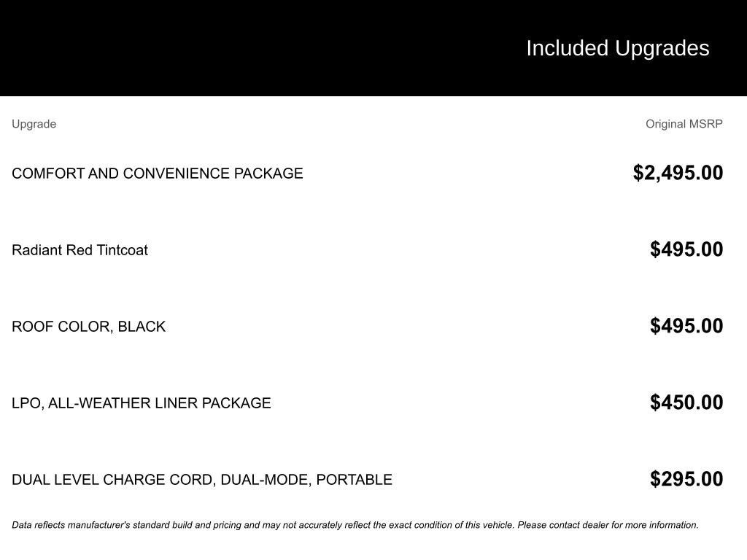Select the LPO All-Weather Liner Package label
Screen dimensions: 747x560
click(x=141, y=403)
